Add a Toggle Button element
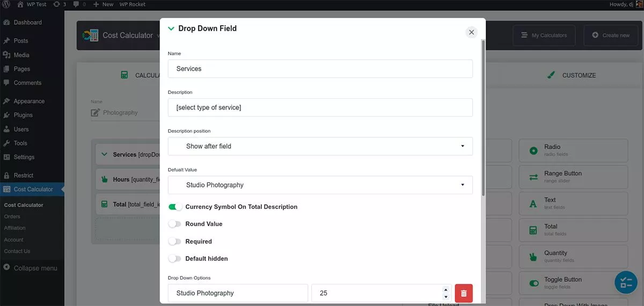The width and height of the screenshot is (644, 306). pos(573,283)
